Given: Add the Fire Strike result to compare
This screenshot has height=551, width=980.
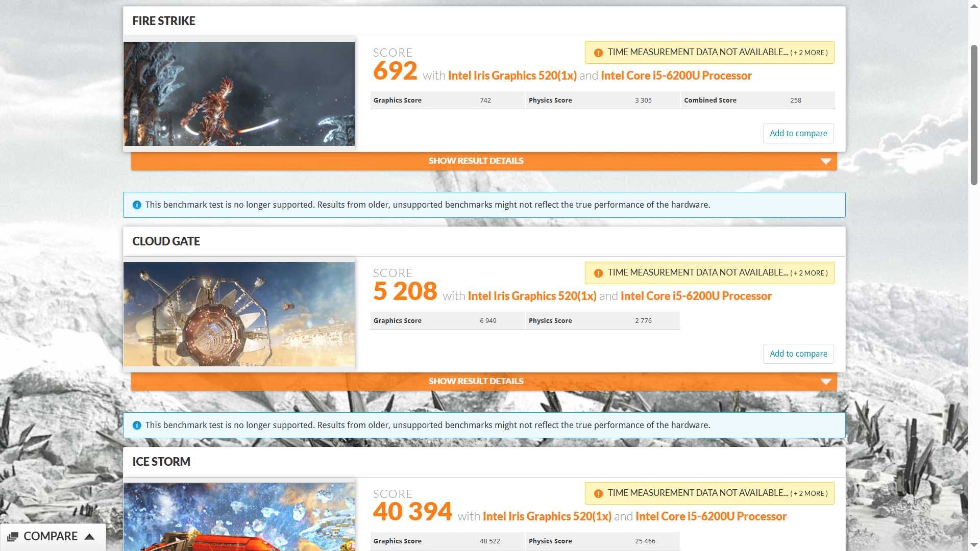Looking at the screenshot, I should pyautogui.click(x=798, y=133).
